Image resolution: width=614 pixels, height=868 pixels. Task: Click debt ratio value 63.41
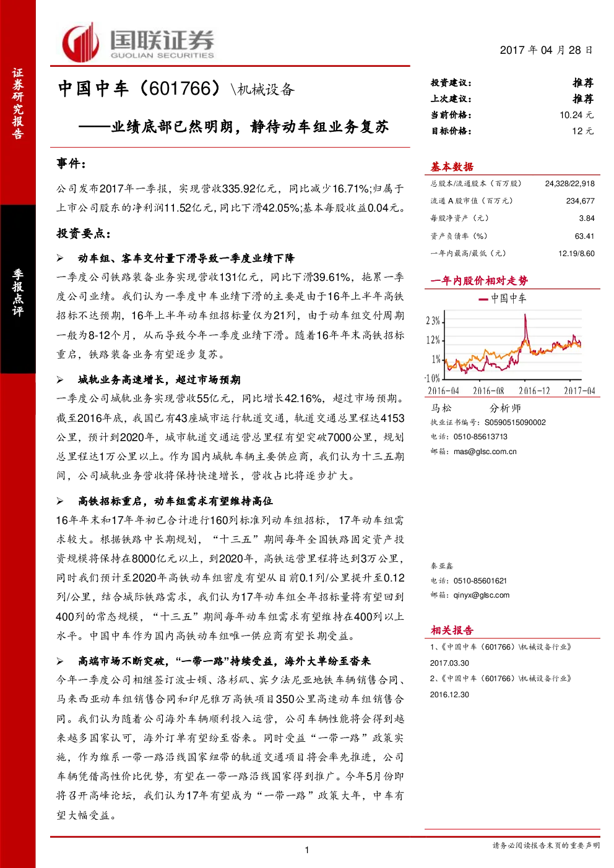click(x=584, y=236)
